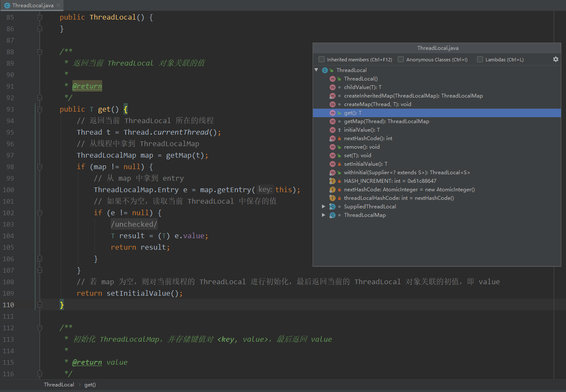Fold if (e != null) block at line 102
The image size is (566, 392).
[x=40, y=213]
